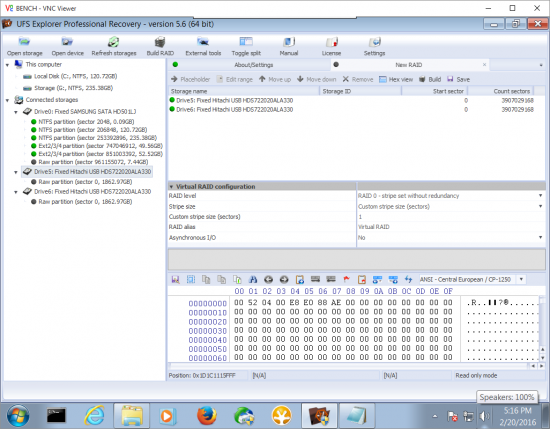550x429 pixels.
Task: Switch to the New RAID tab
Action: point(409,65)
